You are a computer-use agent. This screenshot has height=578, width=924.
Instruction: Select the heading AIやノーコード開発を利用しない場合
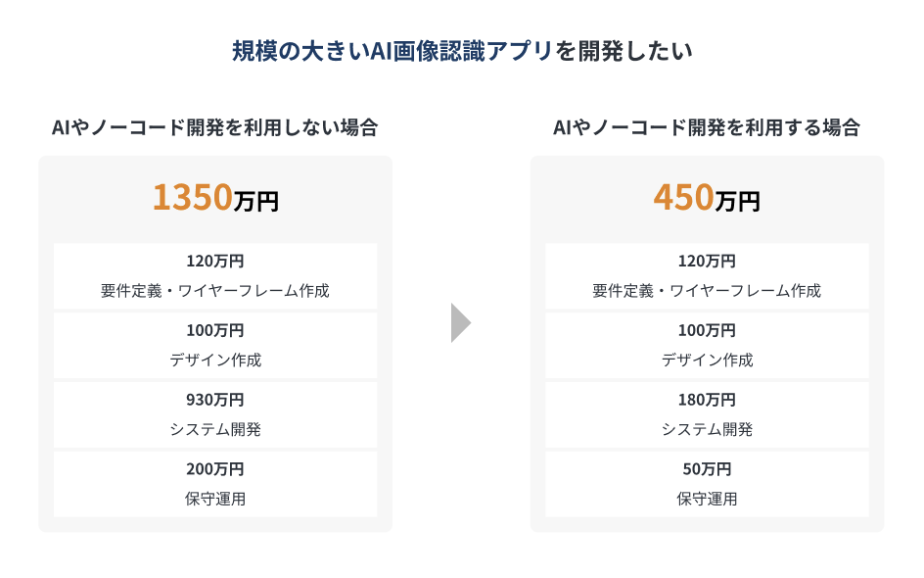click(215, 127)
